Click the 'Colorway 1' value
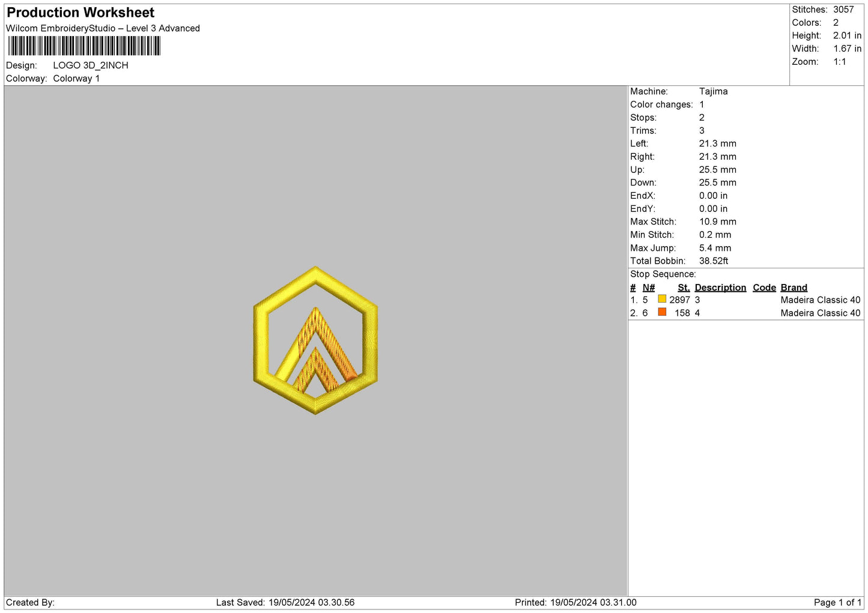The image size is (868, 613). point(76,79)
